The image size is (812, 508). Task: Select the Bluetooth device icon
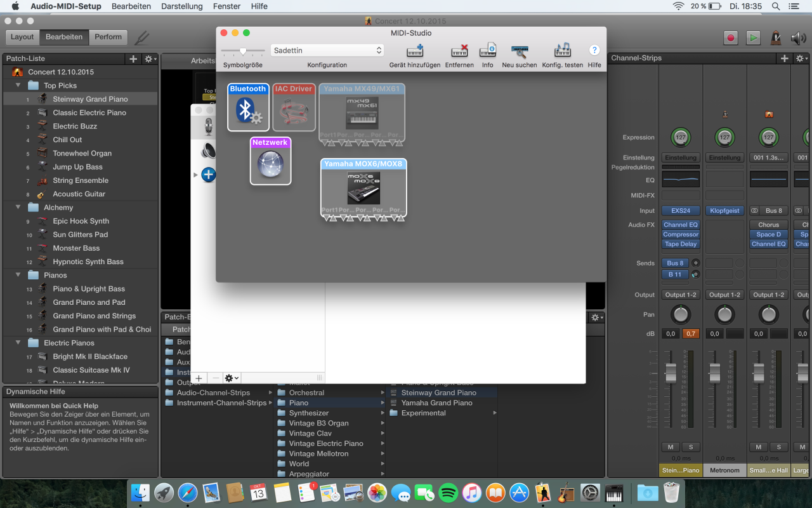click(248, 107)
